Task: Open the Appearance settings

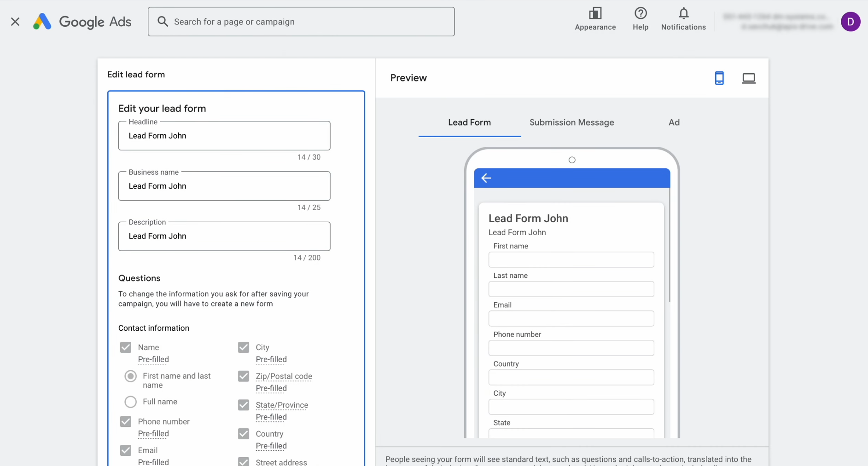Action: [x=595, y=19]
